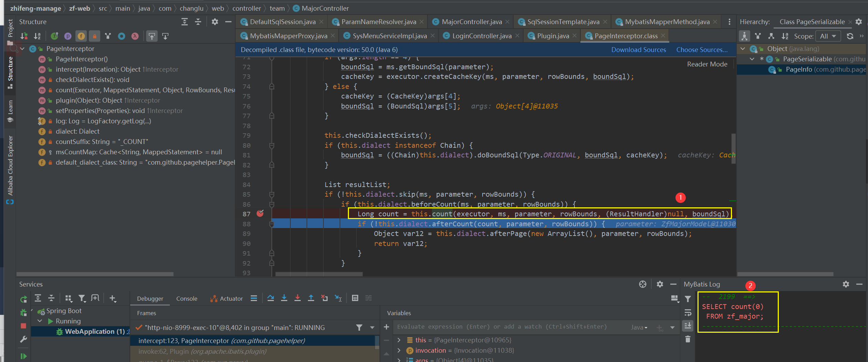This screenshot has height=362, width=868.
Task: Toggle Autoscroll to Source in Structure
Action: click(x=152, y=36)
